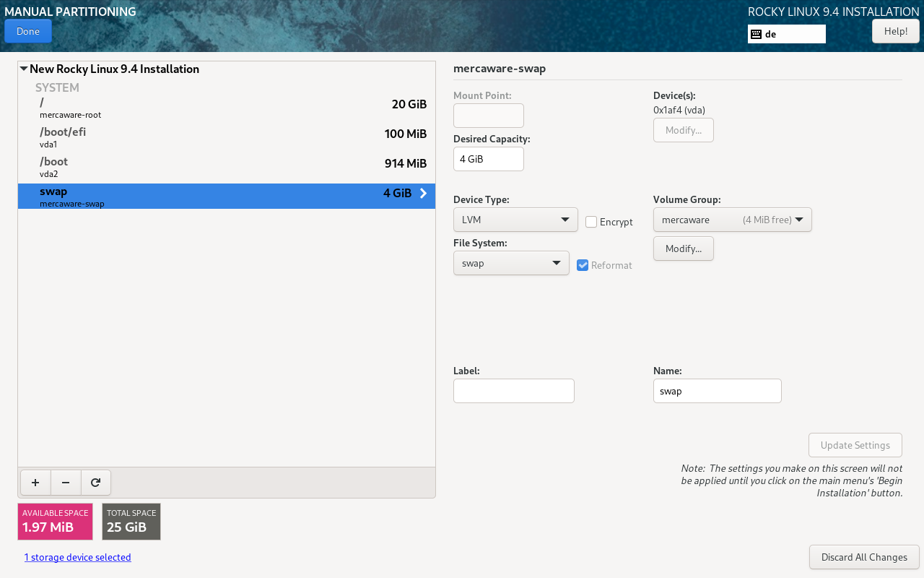924x578 pixels.
Task: Click the Label input field
Action: [514, 391]
